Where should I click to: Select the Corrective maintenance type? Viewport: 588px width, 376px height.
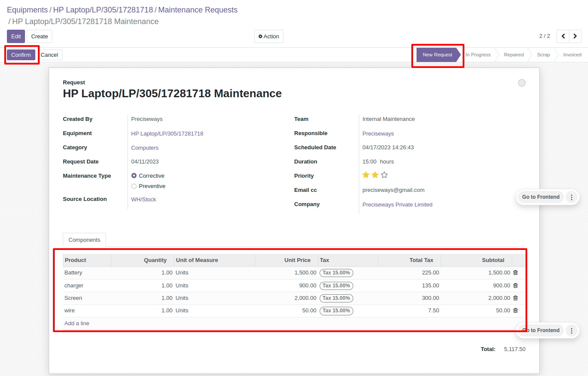pyautogui.click(x=134, y=176)
